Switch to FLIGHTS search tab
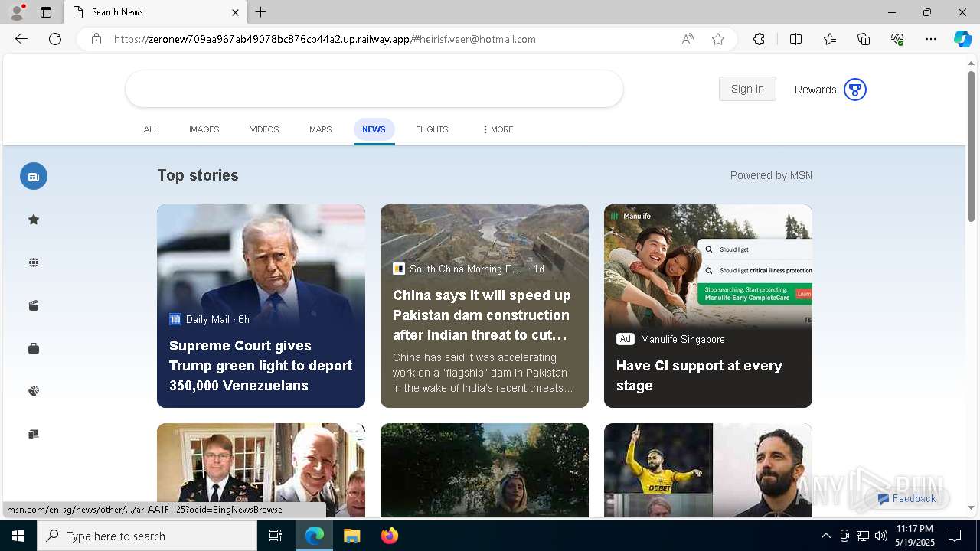Viewport: 980px width, 551px height. [x=432, y=129]
